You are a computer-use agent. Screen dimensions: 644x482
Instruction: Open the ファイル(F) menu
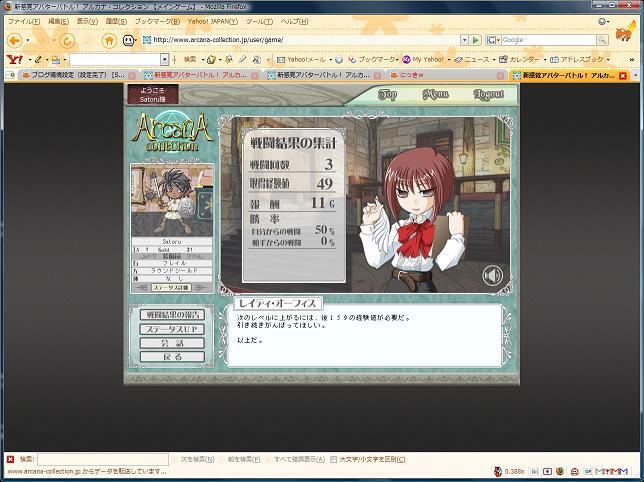point(24,21)
